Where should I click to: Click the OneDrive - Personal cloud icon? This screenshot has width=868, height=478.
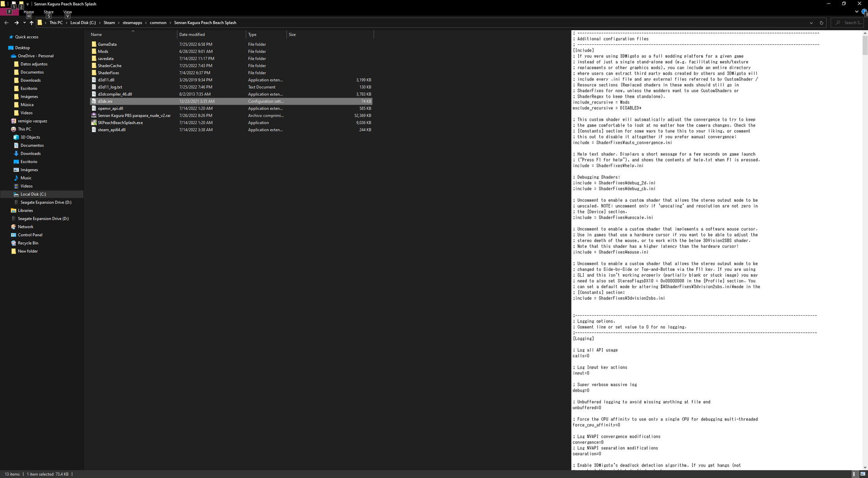(14, 56)
